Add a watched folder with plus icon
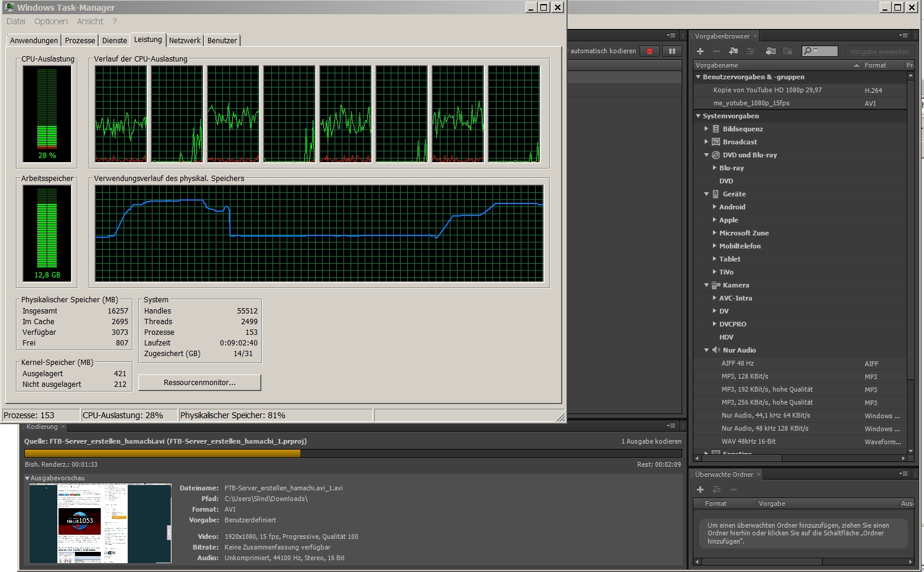The width and height of the screenshot is (924, 572). 701,489
